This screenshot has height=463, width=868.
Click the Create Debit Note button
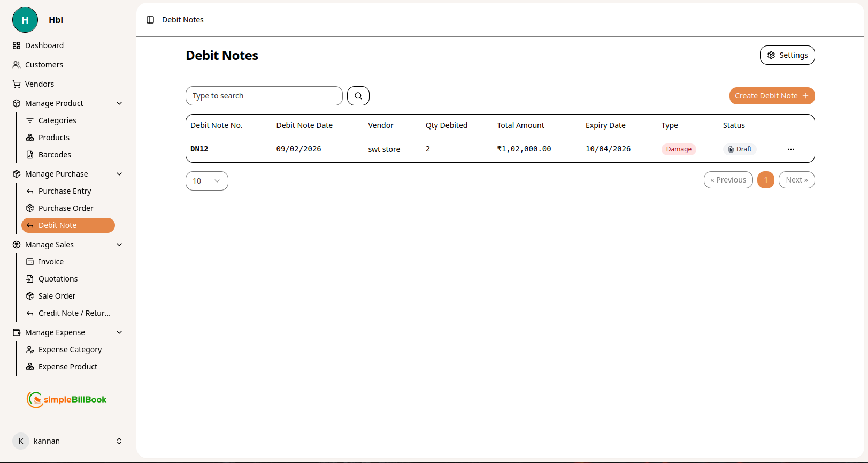click(x=771, y=96)
